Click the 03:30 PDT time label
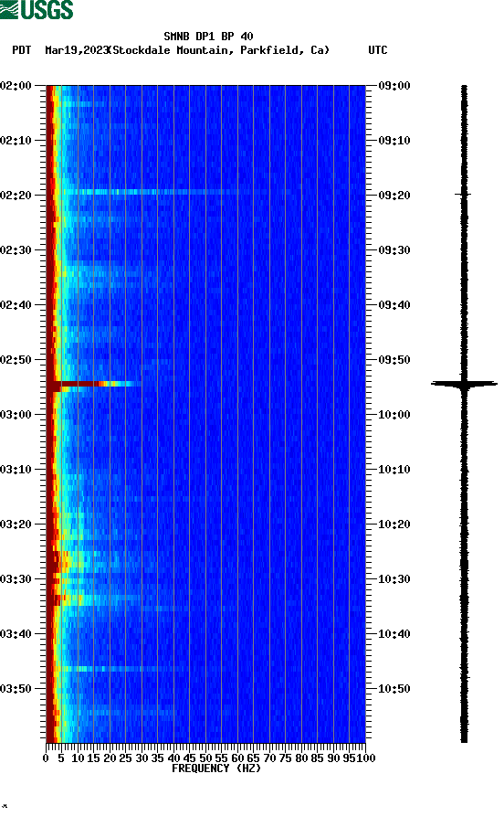This screenshot has height=816, width=504. (x=16, y=579)
